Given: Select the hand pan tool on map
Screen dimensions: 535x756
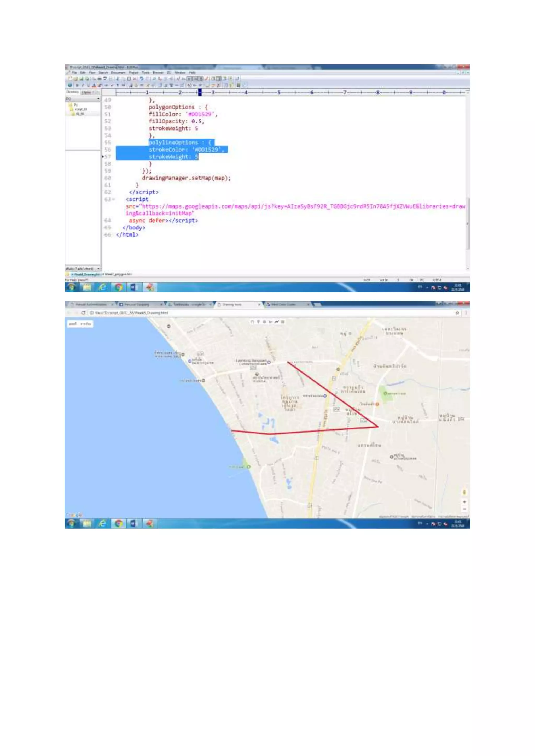Looking at the screenshot, I should [252, 322].
